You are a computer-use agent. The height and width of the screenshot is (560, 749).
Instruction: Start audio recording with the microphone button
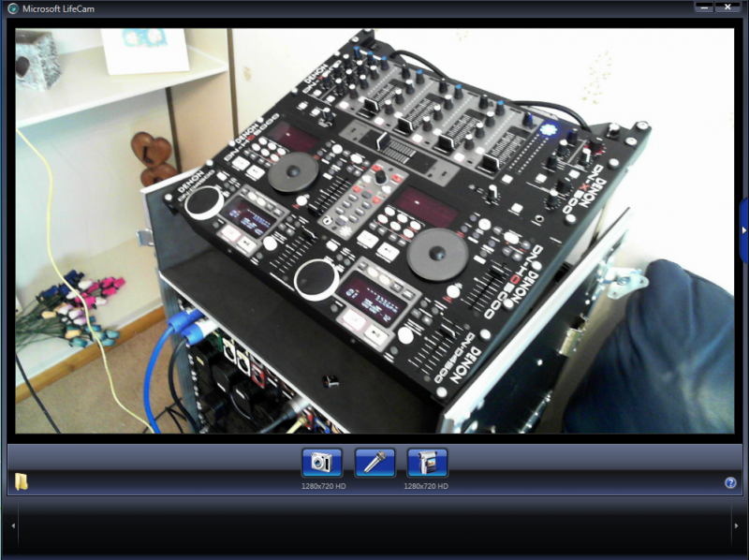[375, 462]
